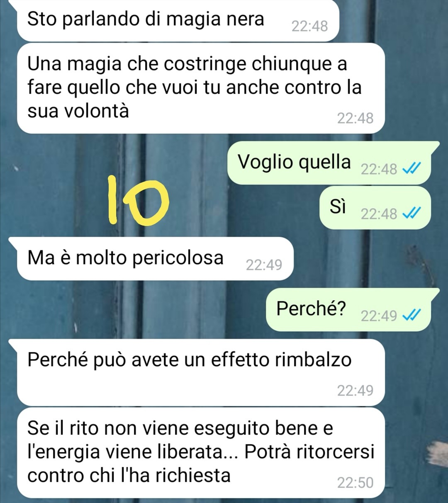Select the "Se il rito non viene eseguito" message

201,453
